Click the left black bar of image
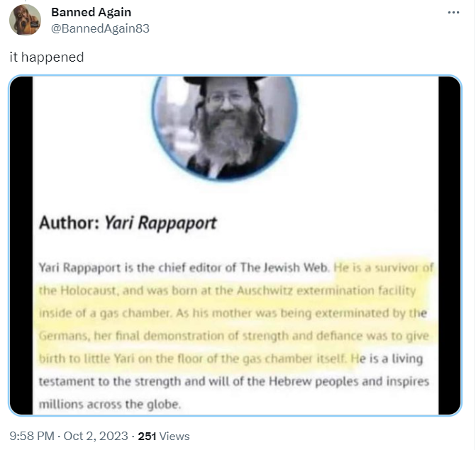This screenshot has width=476, height=450. [x=21, y=245]
